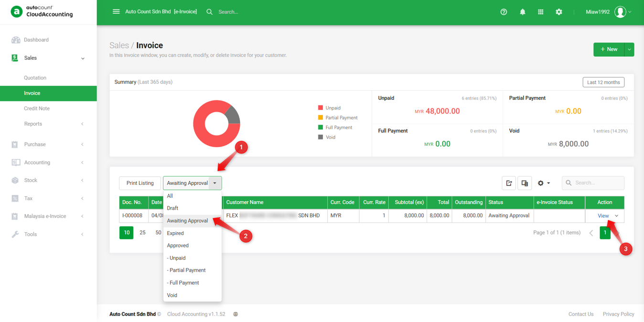Open notifications bell icon

[x=522, y=12]
